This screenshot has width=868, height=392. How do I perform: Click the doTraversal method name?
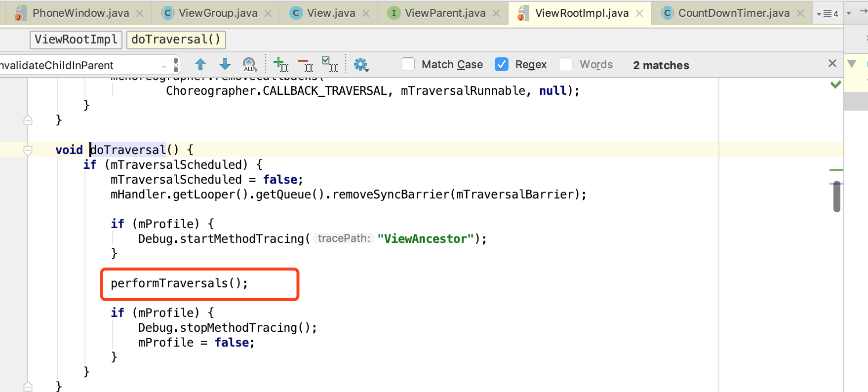pos(128,150)
